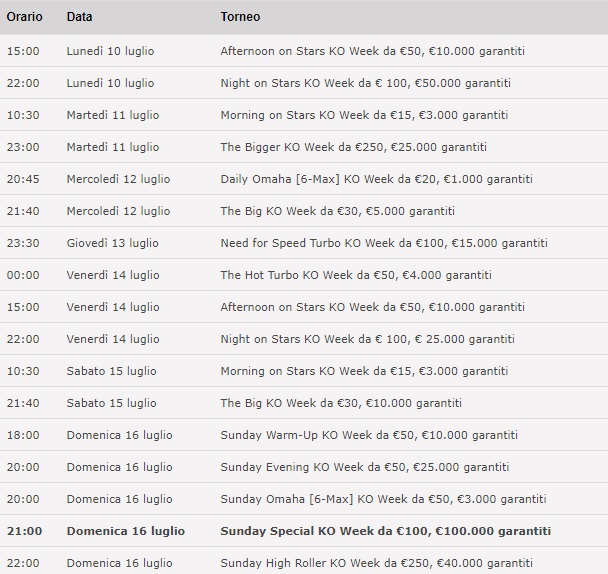
Task: Select bold Sunday Special KO Week row
Action: pos(304,531)
